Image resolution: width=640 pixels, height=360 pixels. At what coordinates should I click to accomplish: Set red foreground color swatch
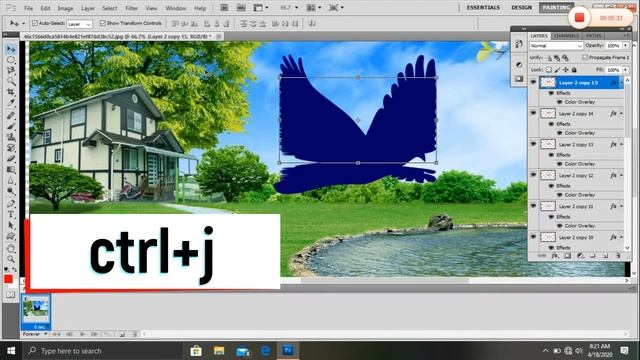pos(8,279)
